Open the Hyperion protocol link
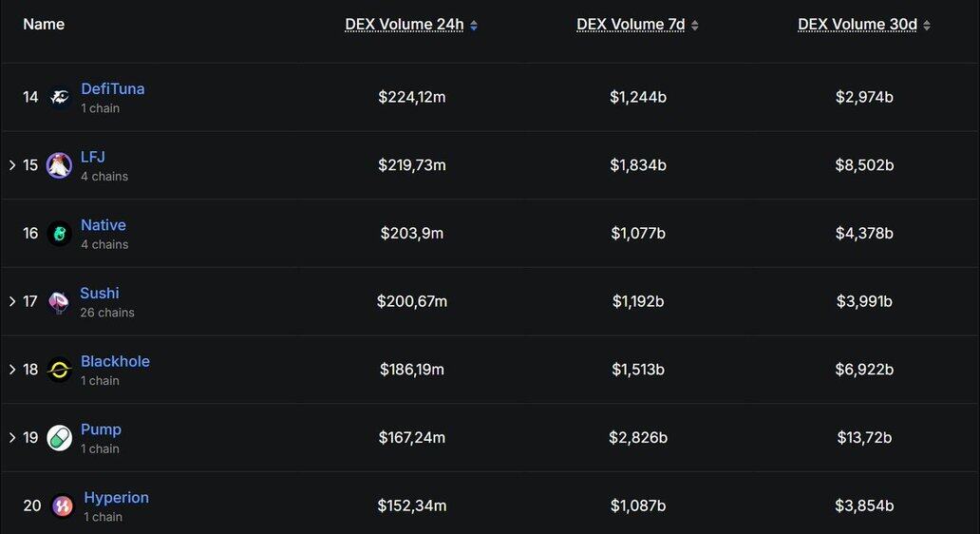980x534 pixels. (116, 497)
